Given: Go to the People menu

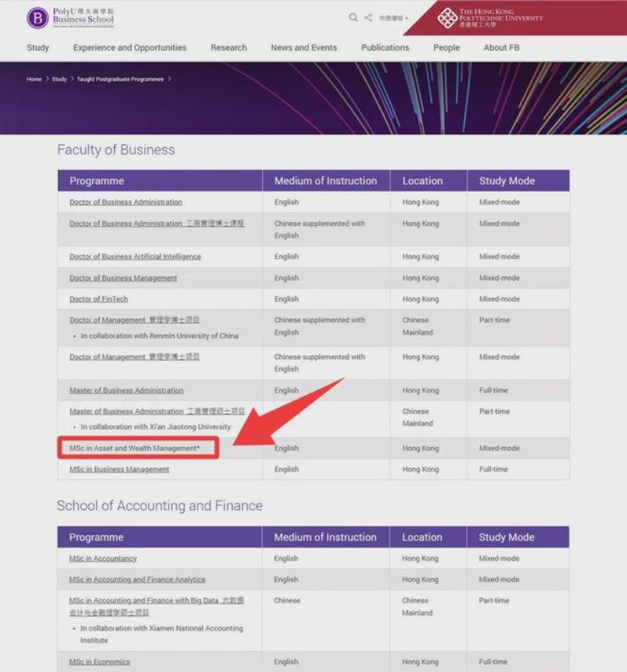Looking at the screenshot, I should 446,48.
